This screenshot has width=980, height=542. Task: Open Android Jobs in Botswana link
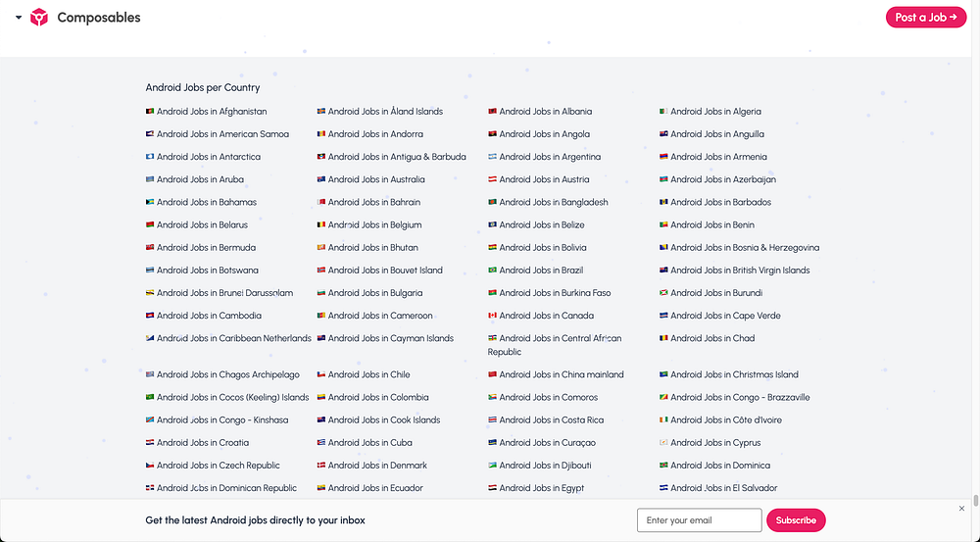[202, 271]
